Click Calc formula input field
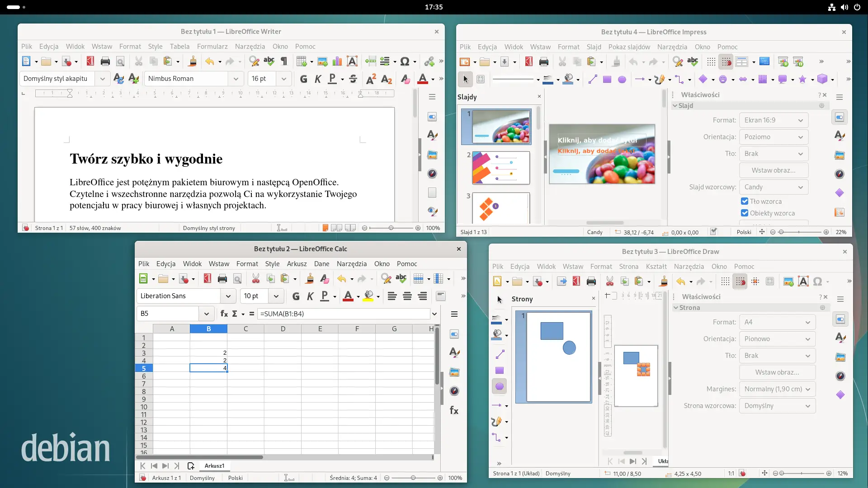The height and width of the screenshot is (488, 868). tap(344, 314)
